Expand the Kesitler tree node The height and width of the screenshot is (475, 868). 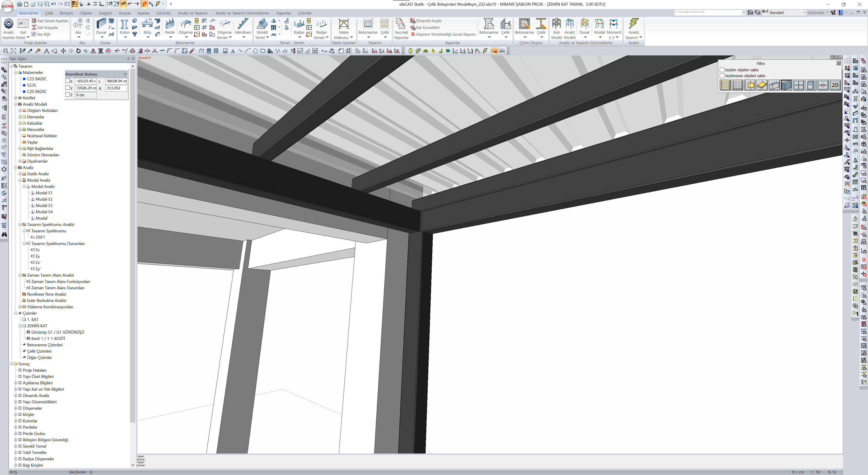(x=16, y=98)
